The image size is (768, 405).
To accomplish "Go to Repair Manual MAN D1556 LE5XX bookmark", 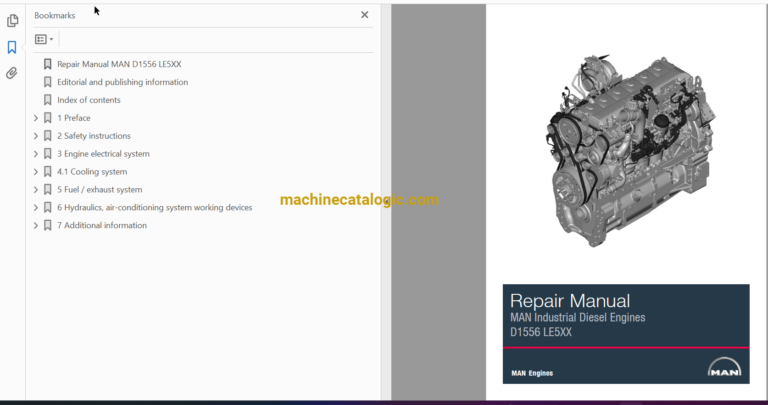I will (119, 64).
